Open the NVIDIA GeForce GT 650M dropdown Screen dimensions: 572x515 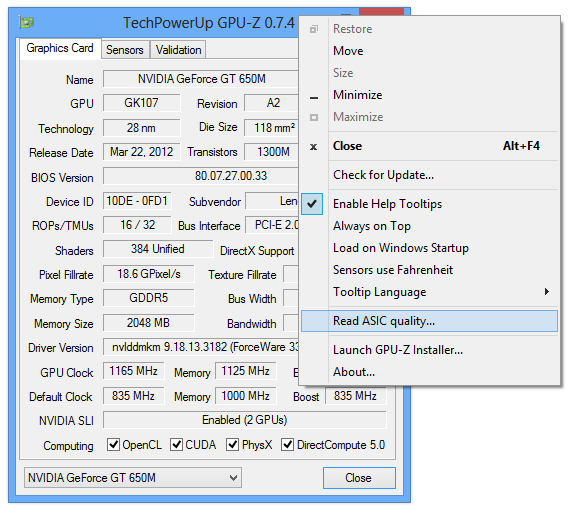pos(133,478)
